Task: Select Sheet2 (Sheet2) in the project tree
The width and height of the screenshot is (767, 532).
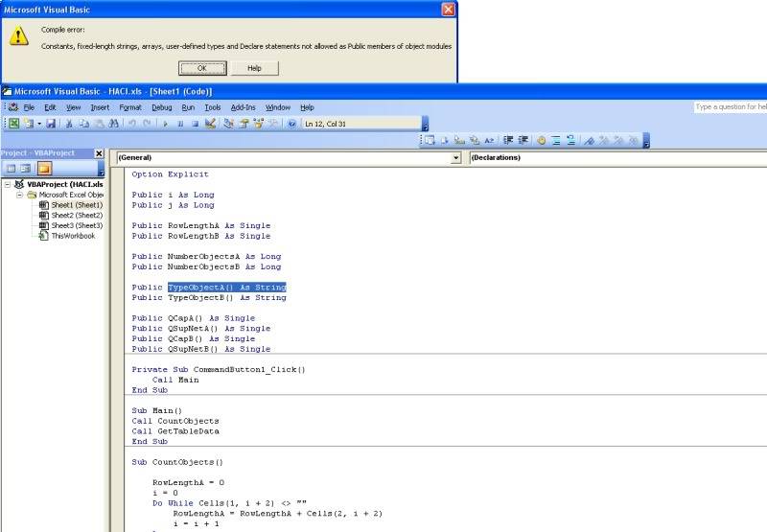Action: (x=76, y=216)
